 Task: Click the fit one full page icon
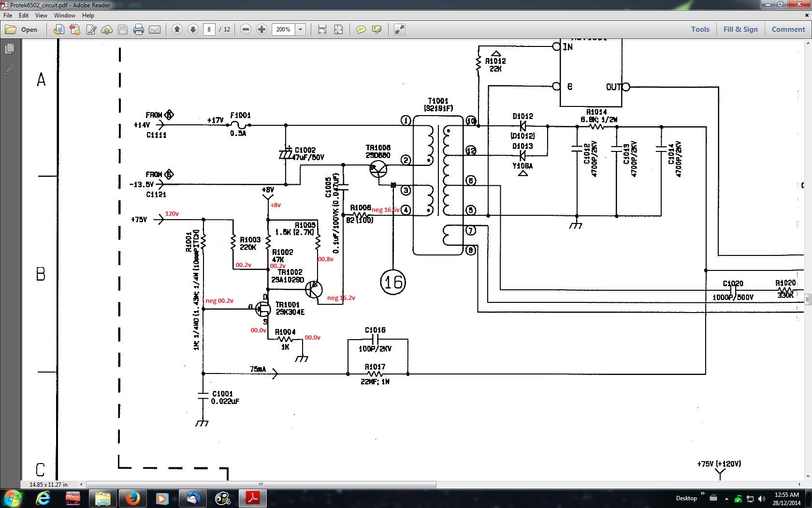[339, 30]
